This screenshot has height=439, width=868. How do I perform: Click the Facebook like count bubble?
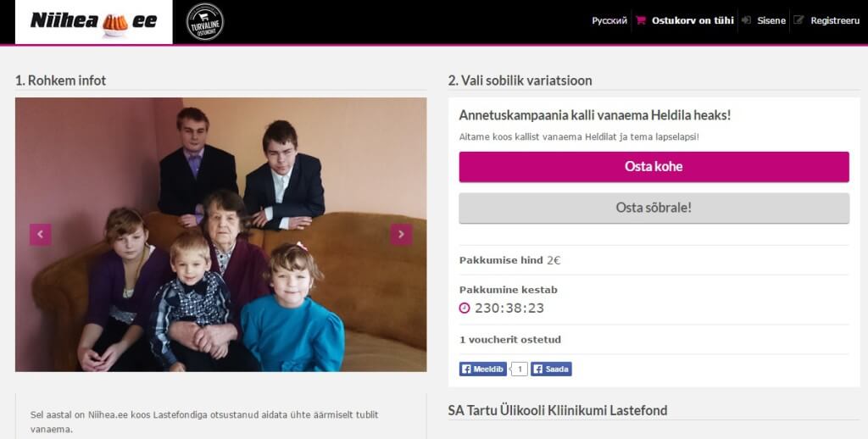pyautogui.click(x=520, y=370)
